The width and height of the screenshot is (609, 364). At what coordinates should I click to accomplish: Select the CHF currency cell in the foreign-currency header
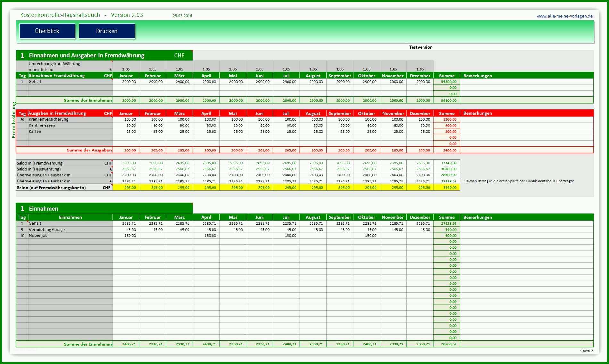(179, 55)
